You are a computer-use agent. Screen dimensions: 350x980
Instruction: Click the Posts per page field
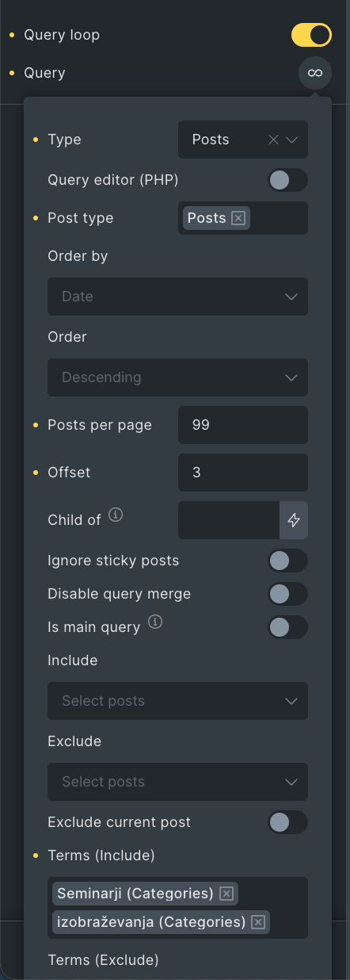tap(243, 425)
